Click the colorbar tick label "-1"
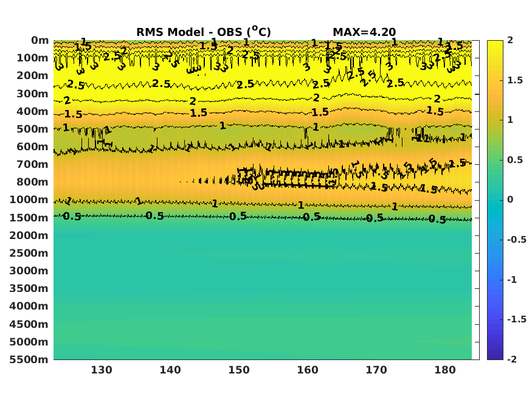This screenshot has width=532, height=399. coord(512,280)
